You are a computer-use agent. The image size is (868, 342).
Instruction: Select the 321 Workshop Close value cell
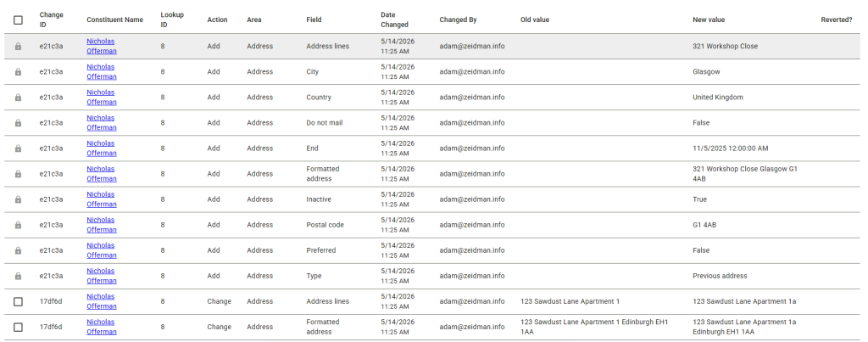pos(726,47)
